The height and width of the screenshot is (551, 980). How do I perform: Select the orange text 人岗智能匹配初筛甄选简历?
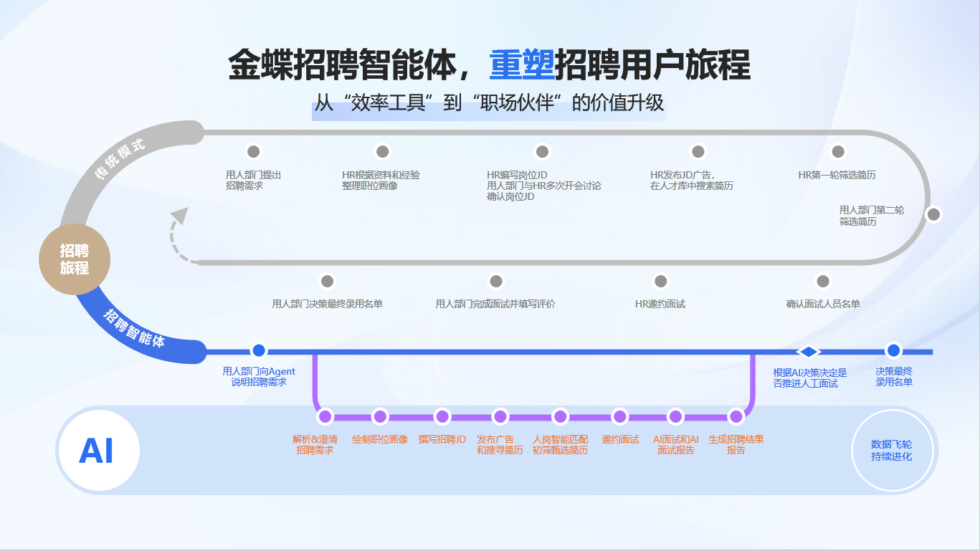560,445
